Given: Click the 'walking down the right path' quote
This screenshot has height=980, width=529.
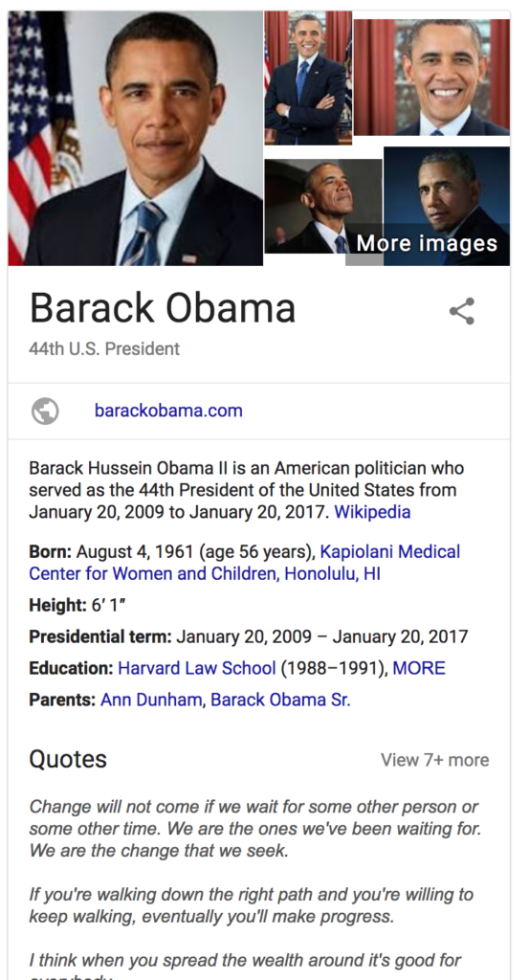Looking at the screenshot, I should click(x=251, y=905).
